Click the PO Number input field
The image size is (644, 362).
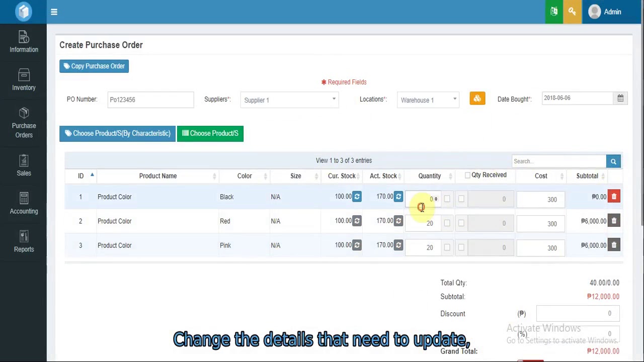click(150, 100)
